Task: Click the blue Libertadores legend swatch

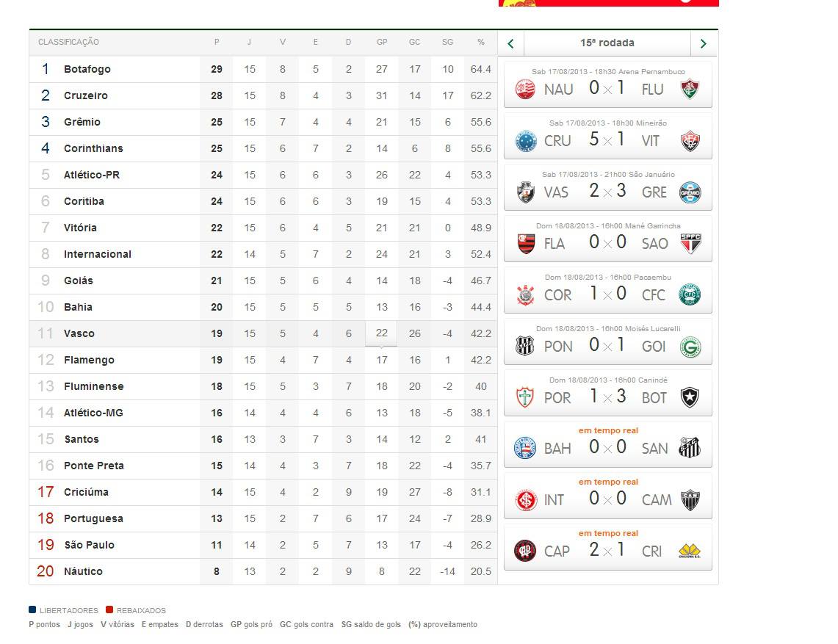Action: point(32,609)
